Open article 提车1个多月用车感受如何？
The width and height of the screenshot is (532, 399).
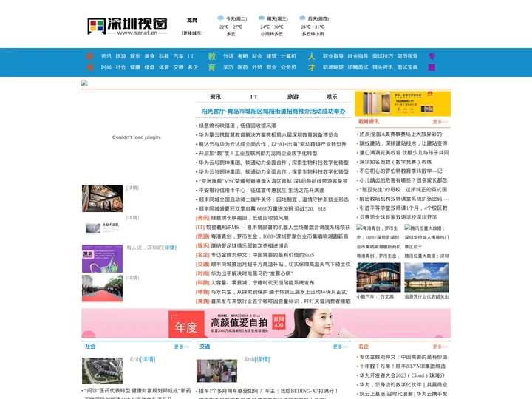[x=268, y=391]
